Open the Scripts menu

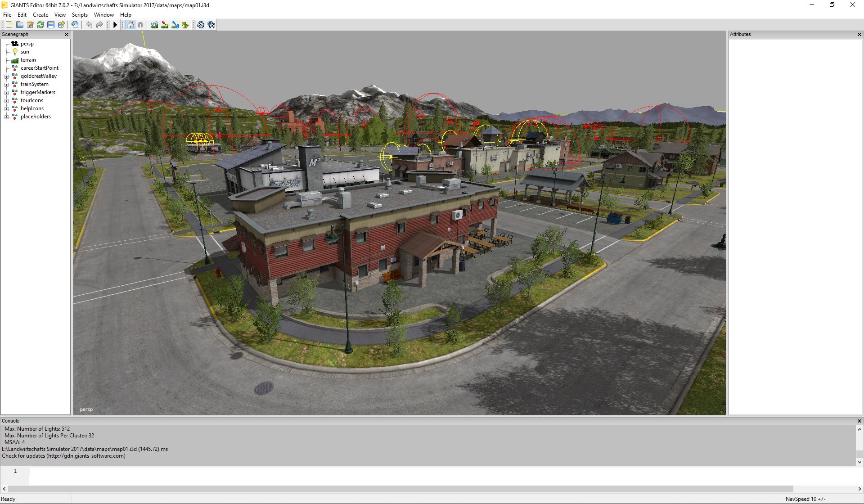tap(80, 15)
